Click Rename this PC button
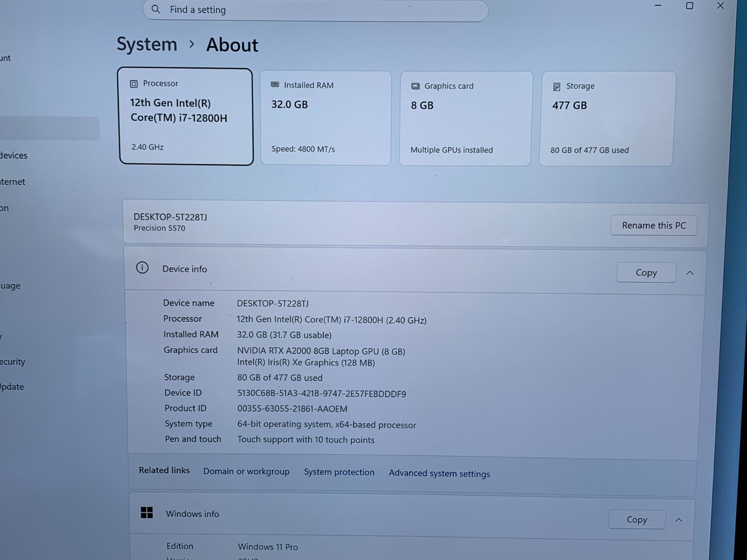 [654, 225]
